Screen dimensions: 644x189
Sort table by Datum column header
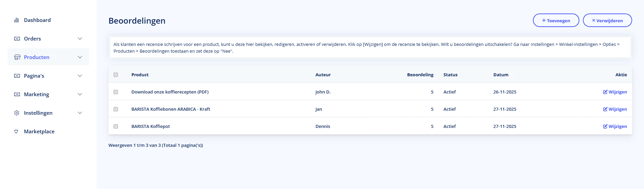pos(501,75)
